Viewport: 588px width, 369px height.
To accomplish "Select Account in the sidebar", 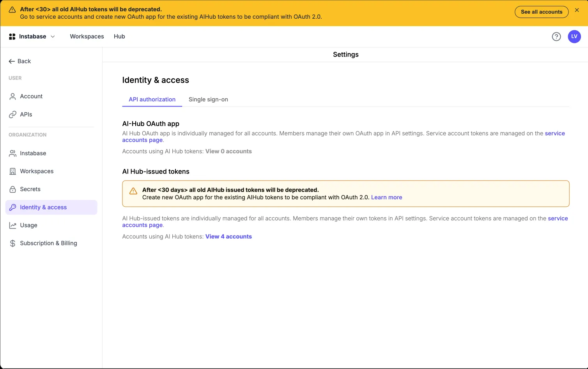I will (51, 96).
